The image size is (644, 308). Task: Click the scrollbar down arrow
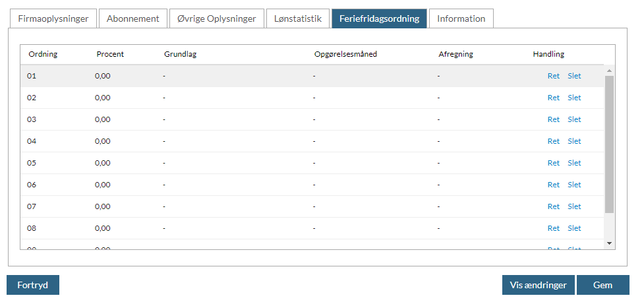[609, 243]
